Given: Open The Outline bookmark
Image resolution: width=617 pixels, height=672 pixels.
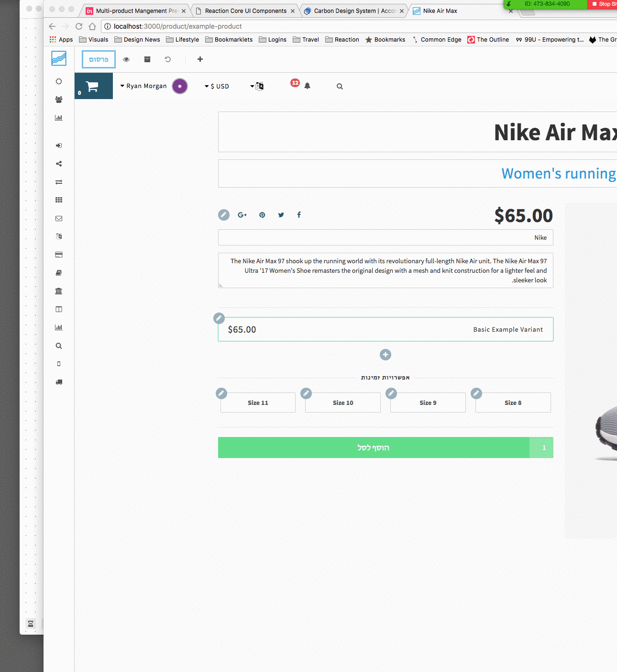Looking at the screenshot, I should 488,40.
